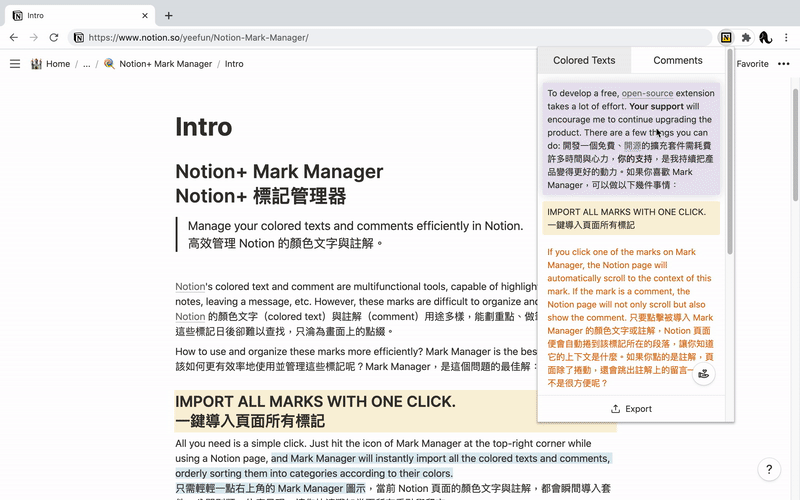
Task: Go back with the browser back arrow
Action: [x=14, y=37]
